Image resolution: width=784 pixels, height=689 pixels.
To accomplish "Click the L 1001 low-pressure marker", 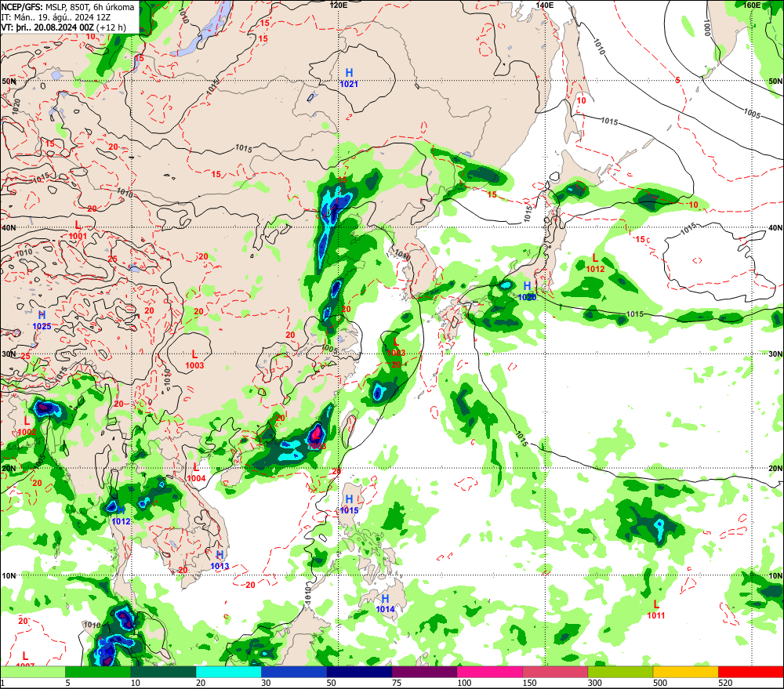I will [x=78, y=230].
